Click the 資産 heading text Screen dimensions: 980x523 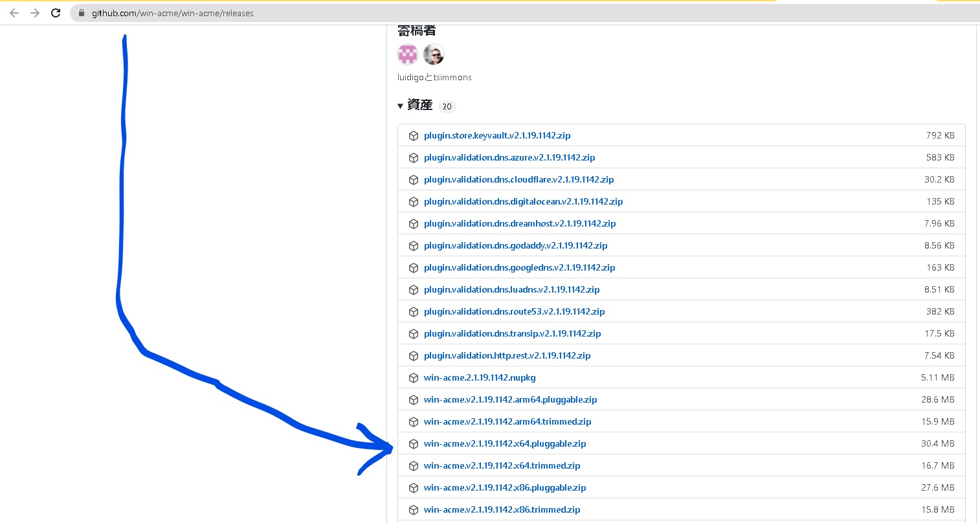(419, 106)
